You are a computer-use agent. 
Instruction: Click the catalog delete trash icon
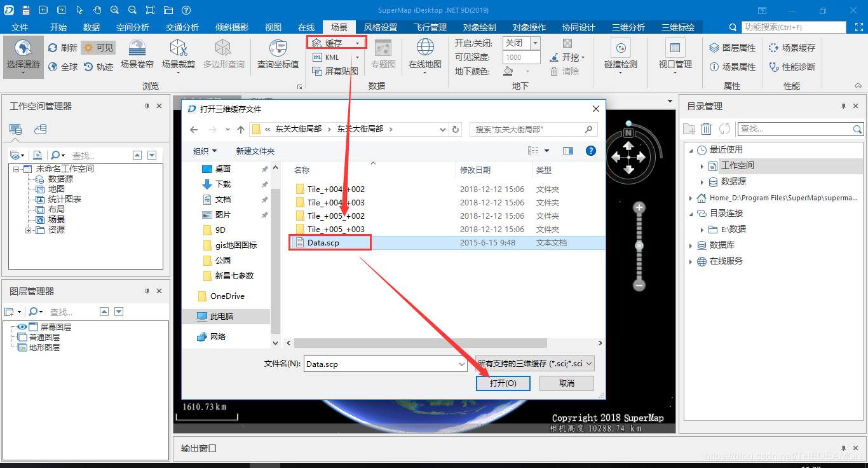coord(706,129)
